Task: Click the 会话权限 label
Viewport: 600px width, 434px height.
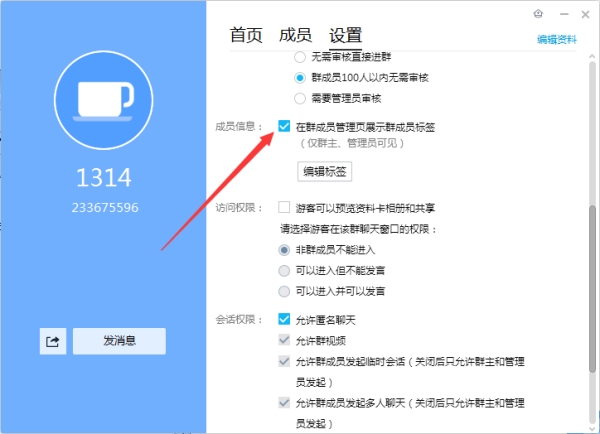Action: coord(239,320)
